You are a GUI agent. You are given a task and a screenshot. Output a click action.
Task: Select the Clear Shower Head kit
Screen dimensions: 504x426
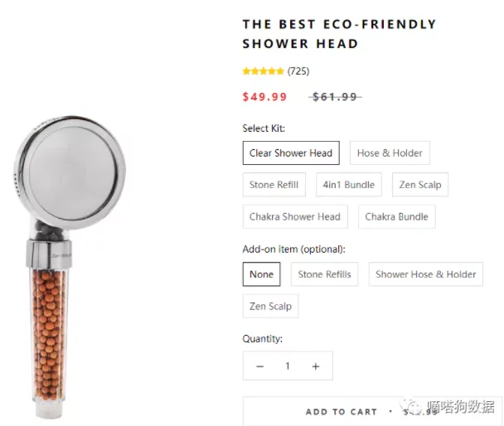pyautogui.click(x=291, y=153)
